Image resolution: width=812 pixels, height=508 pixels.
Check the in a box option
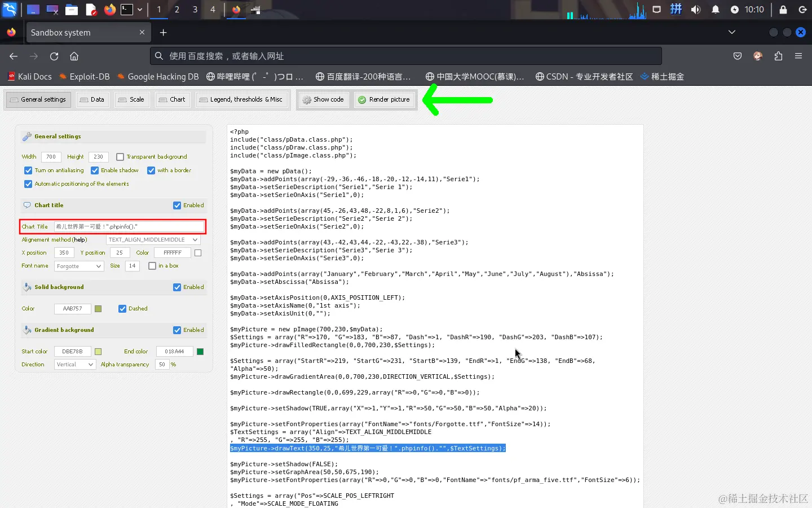click(152, 266)
